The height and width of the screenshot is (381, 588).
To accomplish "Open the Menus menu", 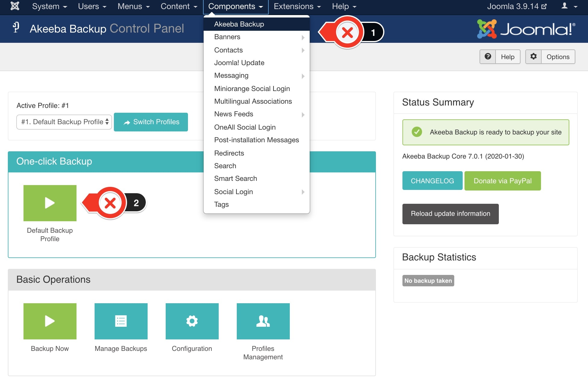I will (x=133, y=6).
